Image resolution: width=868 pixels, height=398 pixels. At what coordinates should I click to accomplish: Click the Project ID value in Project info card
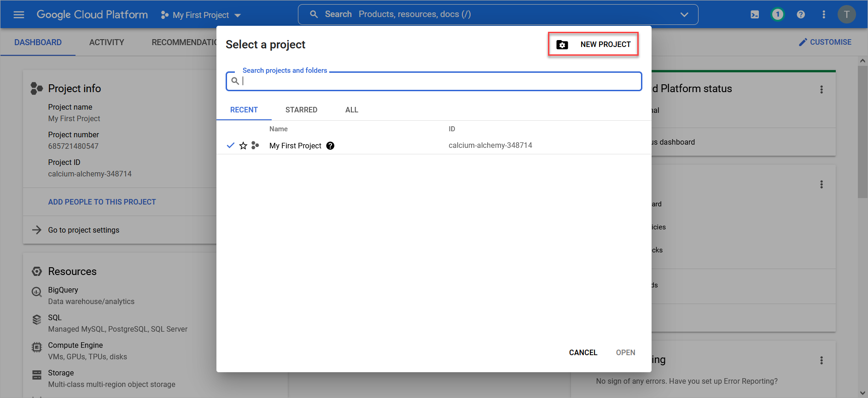tap(90, 174)
